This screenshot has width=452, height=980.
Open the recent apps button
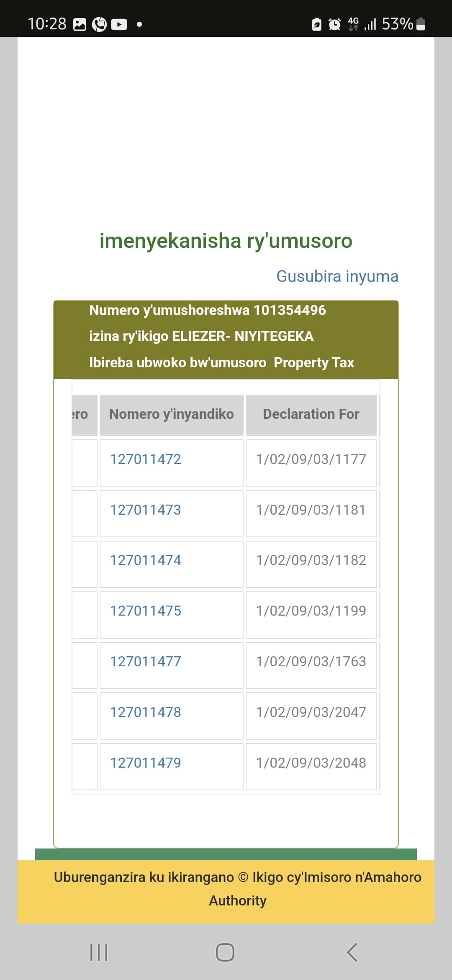coord(99,952)
